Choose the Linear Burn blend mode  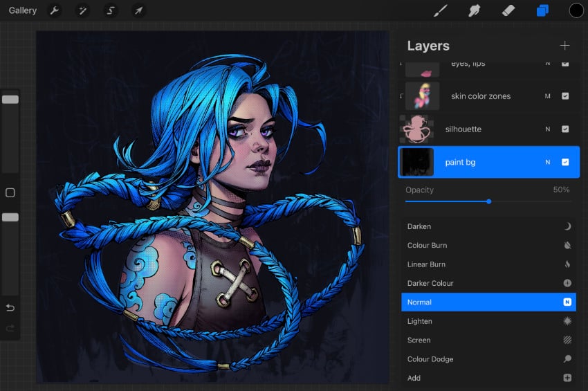(488, 264)
